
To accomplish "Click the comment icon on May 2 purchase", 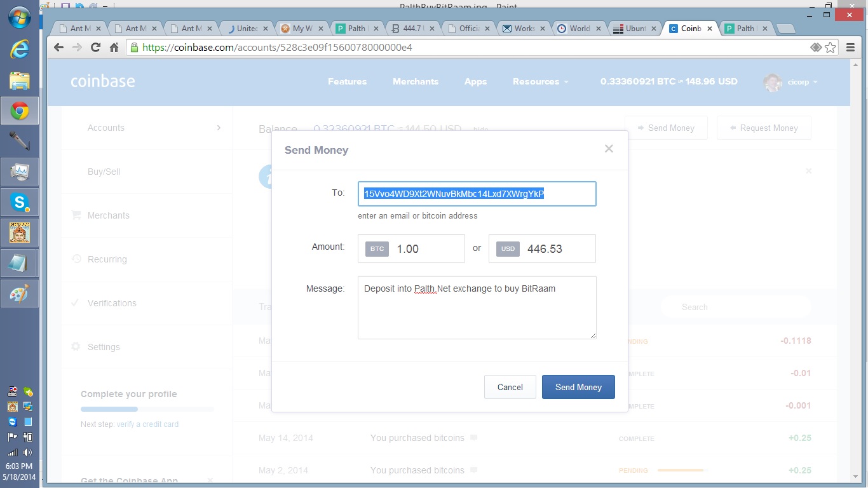I will pyautogui.click(x=473, y=470).
